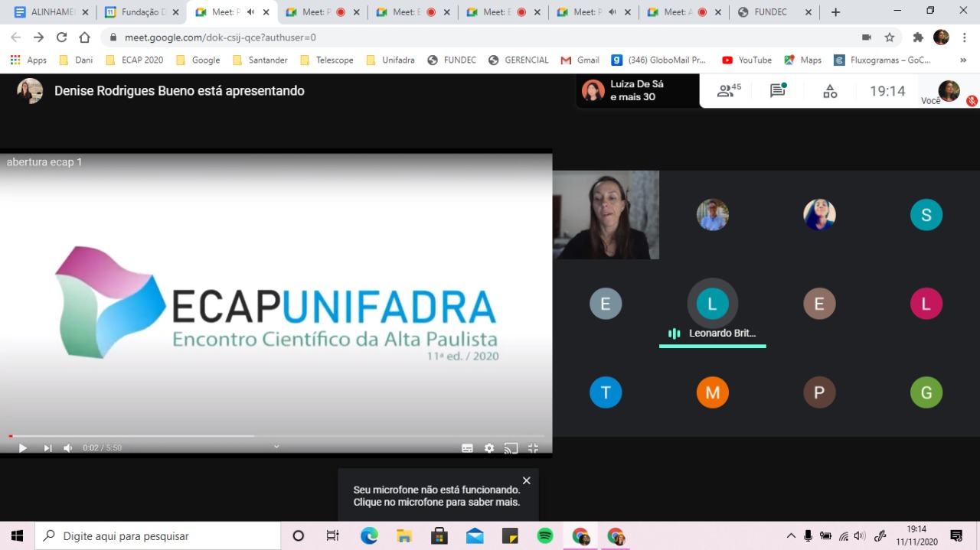Mute audio on the active Meet tab
Viewport: 980px width, 550px height.
point(250,12)
